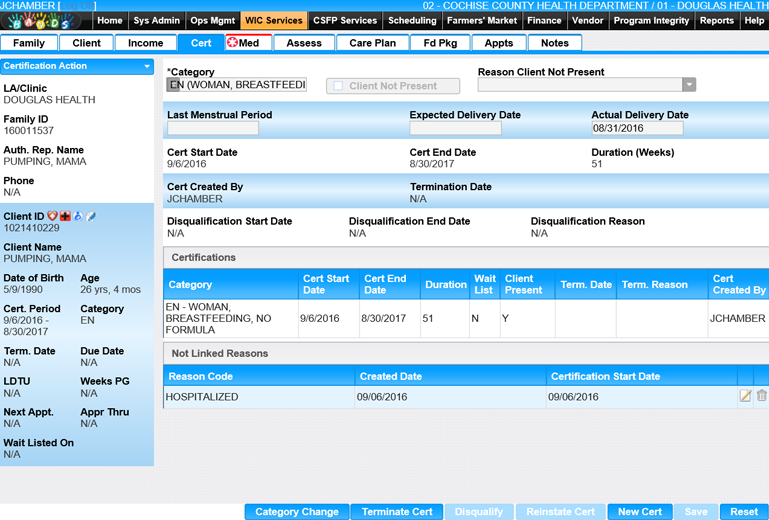Viewport: 769px width, 520px height.
Task: Click the pencil note icon beside Client ID
Action: click(x=91, y=216)
